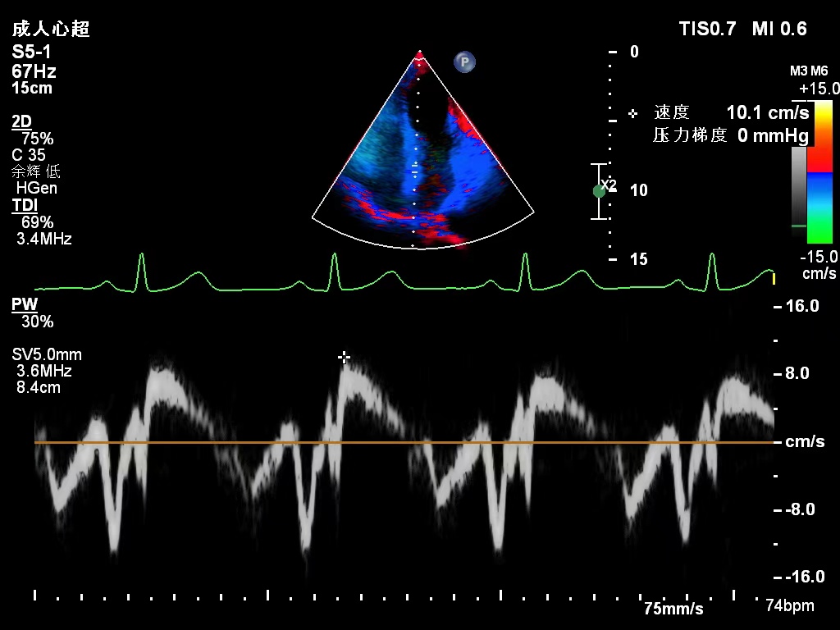Select the 2D mode label
The height and width of the screenshot is (630, 840).
click(21, 121)
